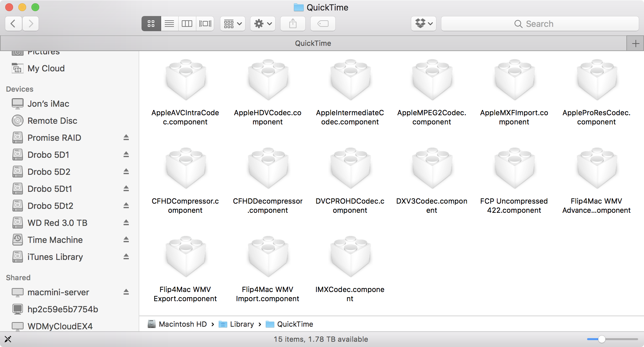Switch to Cover Flow view
The height and width of the screenshot is (347, 644).
tap(205, 24)
